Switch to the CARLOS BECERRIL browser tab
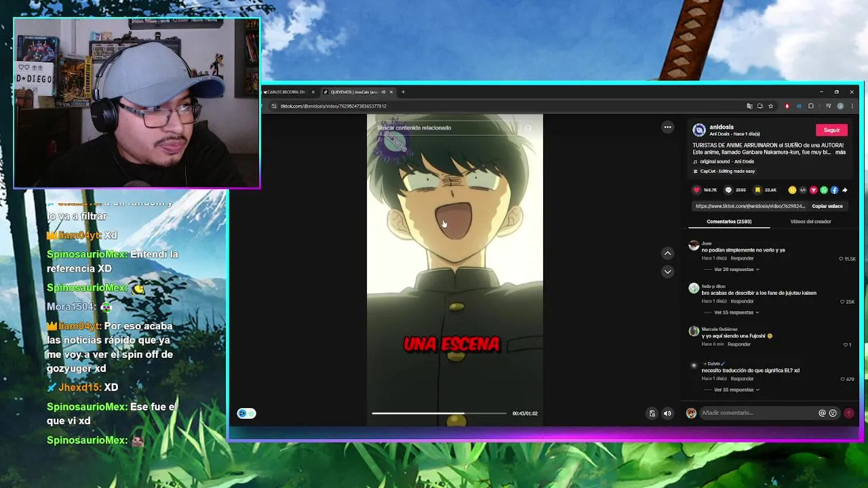Screen dimensions: 868x488 coord(285,91)
